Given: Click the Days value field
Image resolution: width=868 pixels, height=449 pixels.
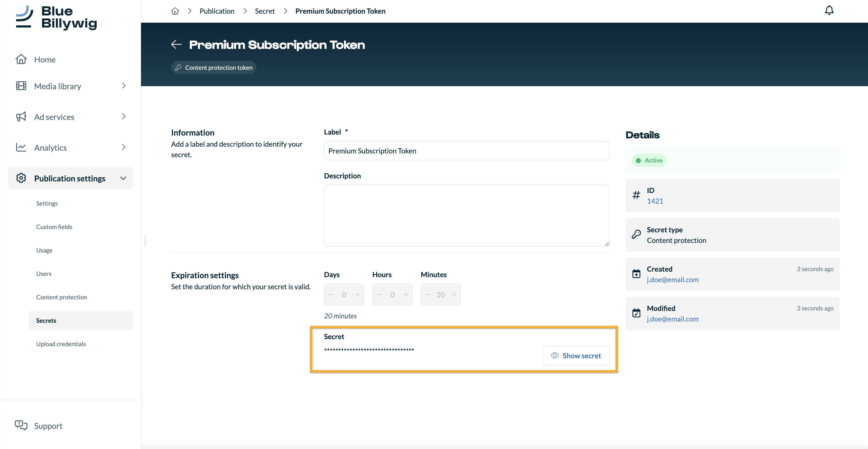Looking at the screenshot, I should [344, 295].
